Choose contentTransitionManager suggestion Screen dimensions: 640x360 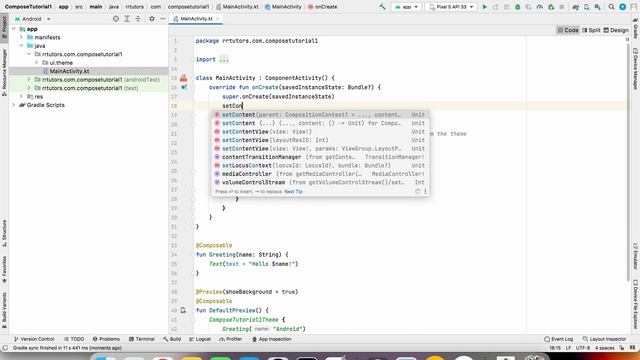click(320, 157)
